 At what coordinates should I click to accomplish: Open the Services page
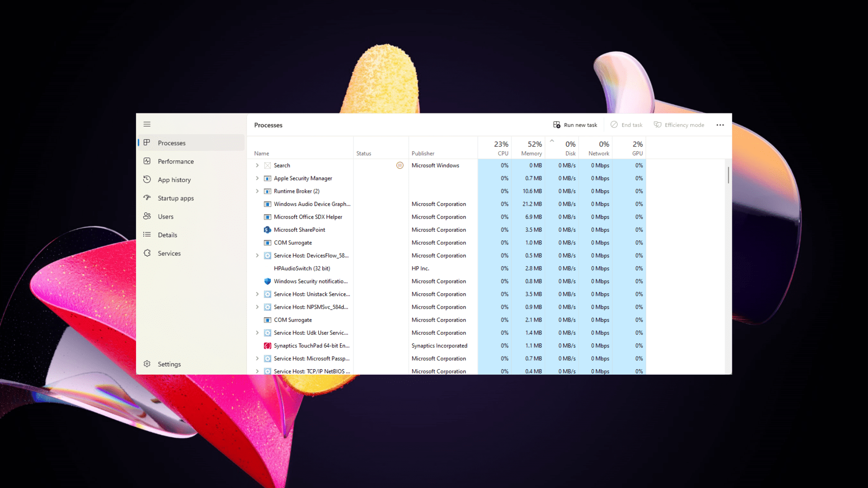click(x=191, y=253)
